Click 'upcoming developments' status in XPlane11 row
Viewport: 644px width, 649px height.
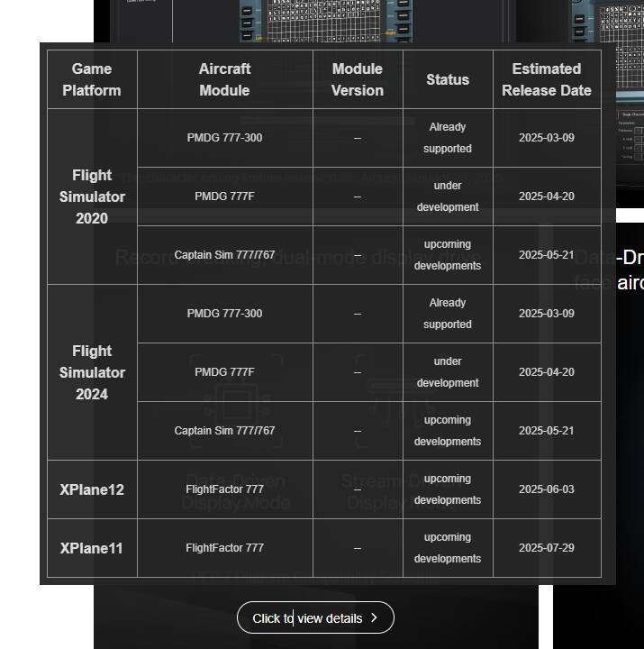448,548
